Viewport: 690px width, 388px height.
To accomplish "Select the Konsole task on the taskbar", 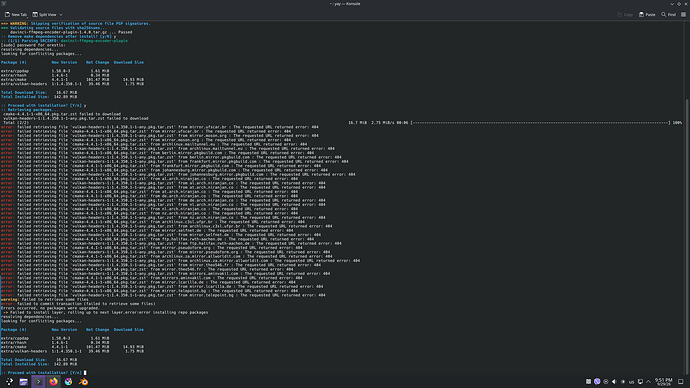I will [38, 382].
